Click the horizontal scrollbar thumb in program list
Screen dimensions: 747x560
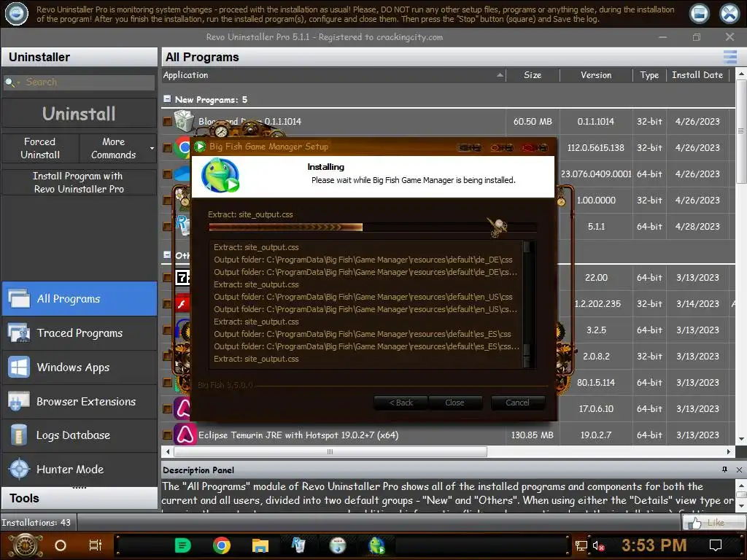pyautogui.click(x=330, y=451)
